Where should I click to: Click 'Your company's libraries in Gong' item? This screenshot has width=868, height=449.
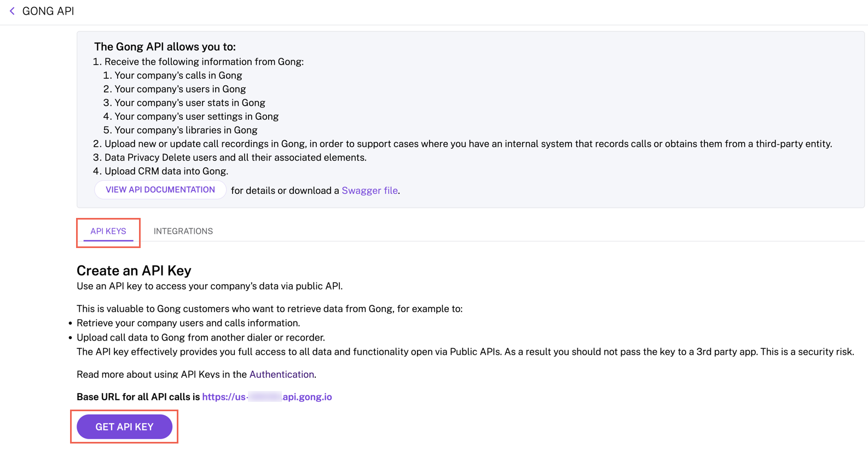(186, 130)
